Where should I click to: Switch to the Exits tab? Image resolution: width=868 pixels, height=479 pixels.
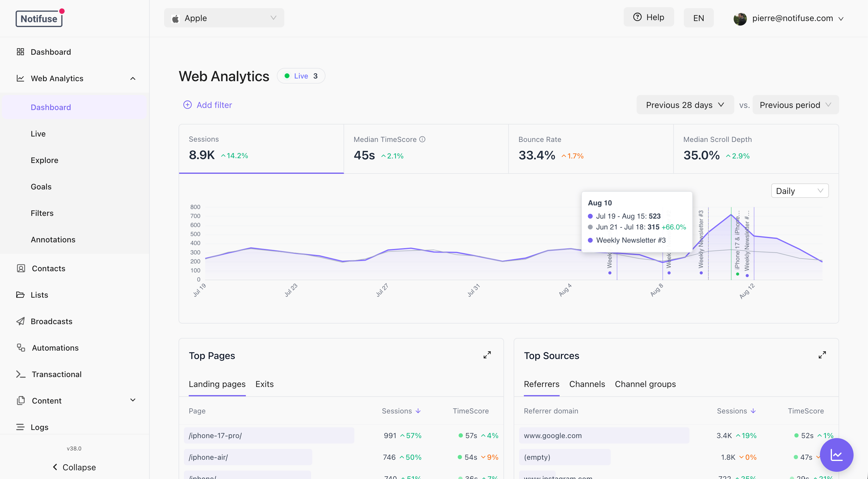point(264,384)
